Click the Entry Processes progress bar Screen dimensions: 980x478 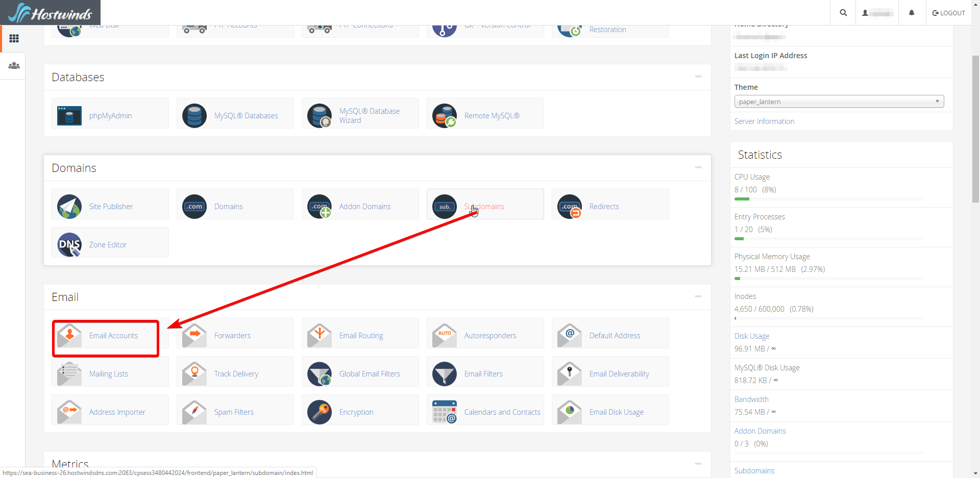click(828, 239)
